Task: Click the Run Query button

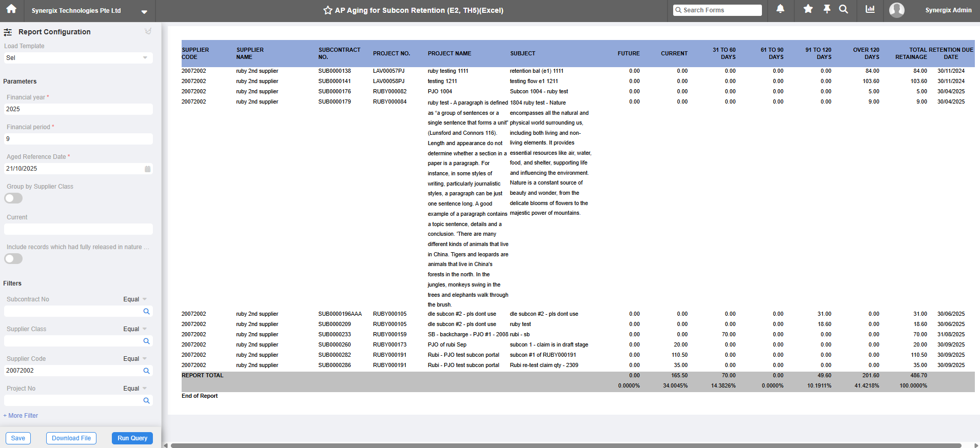Action: (132, 438)
